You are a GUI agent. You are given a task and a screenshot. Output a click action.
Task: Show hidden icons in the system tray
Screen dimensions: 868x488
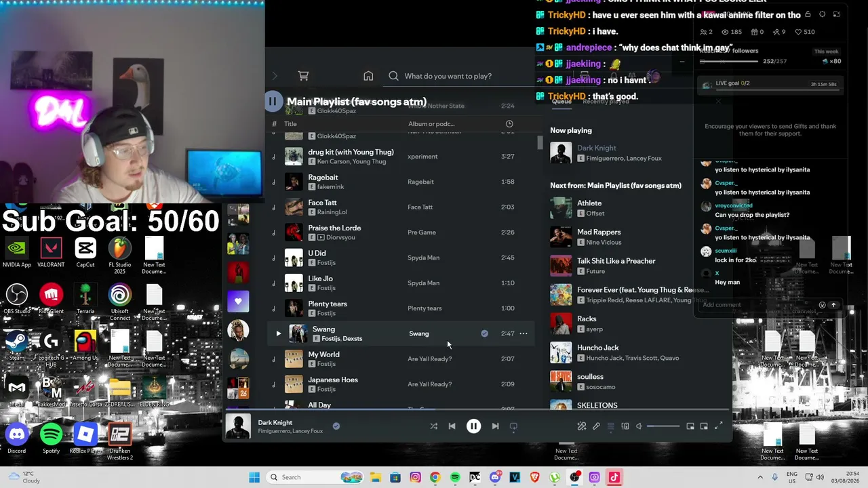(760, 477)
